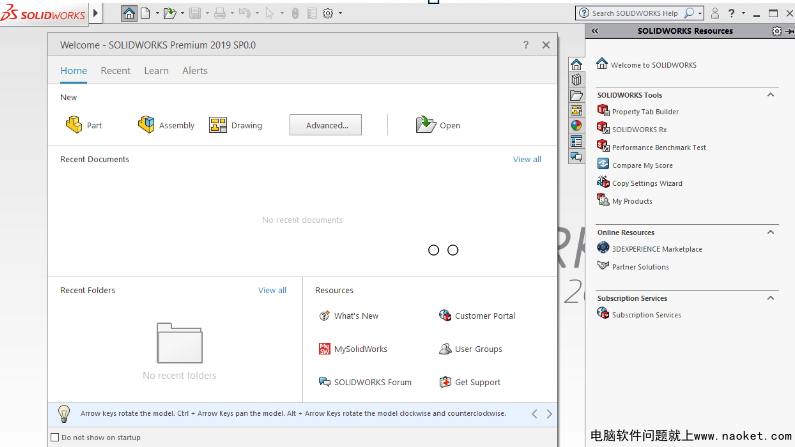This screenshot has width=795, height=447.
Task: Save the document with the toolbar icon
Action: 195,13
